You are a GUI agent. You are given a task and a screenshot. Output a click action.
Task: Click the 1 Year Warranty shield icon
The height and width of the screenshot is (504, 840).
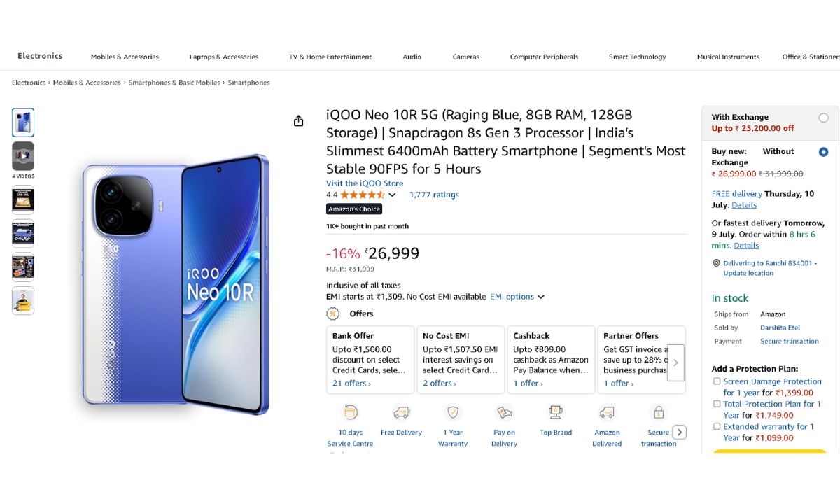pos(453,412)
